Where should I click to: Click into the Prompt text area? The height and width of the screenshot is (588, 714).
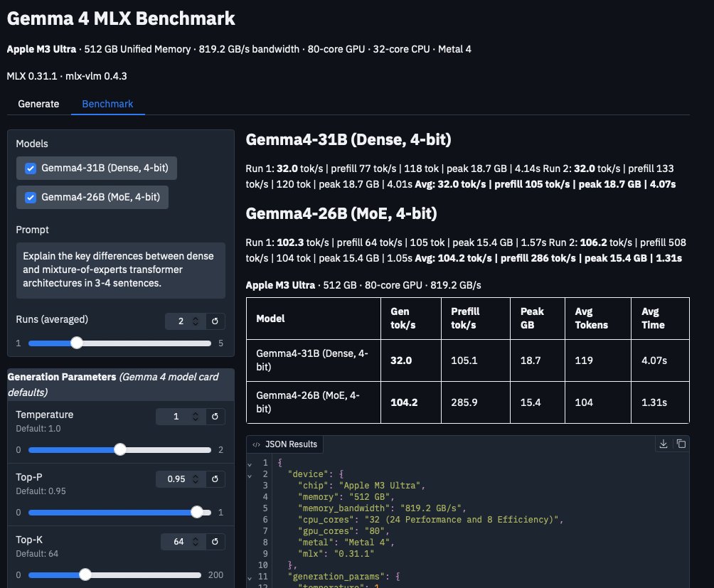click(x=121, y=270)
